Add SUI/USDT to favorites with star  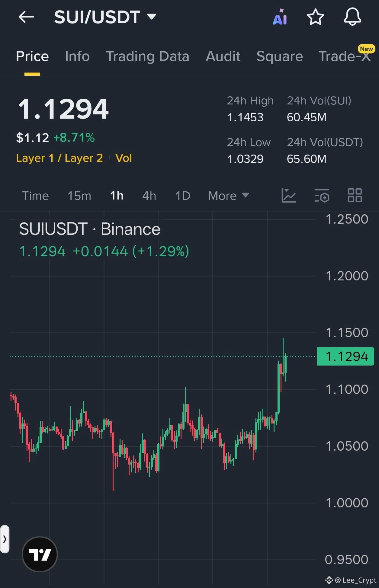tap(315, 17)
